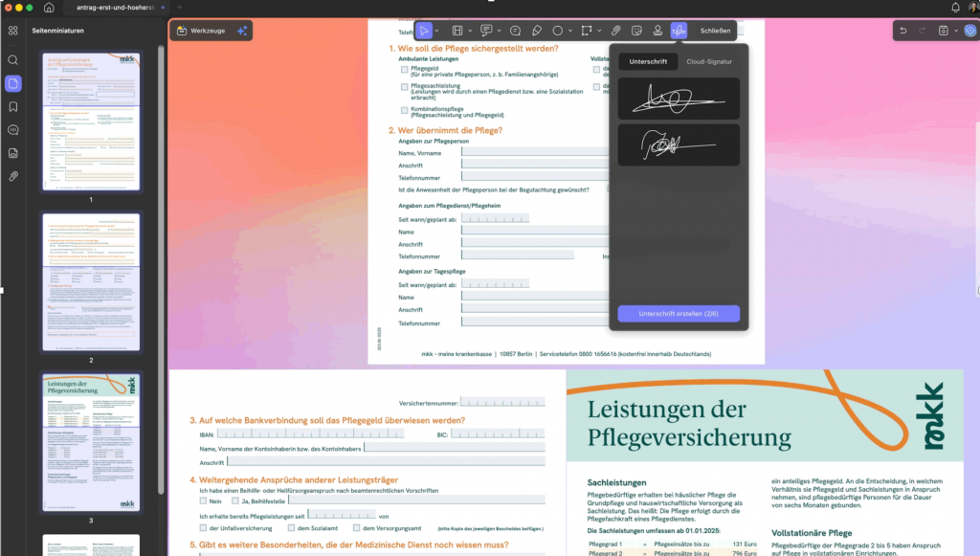Viewport: 980px width, 556px height.
Task: Pick the pencil drawing tool
Action: 536,31
